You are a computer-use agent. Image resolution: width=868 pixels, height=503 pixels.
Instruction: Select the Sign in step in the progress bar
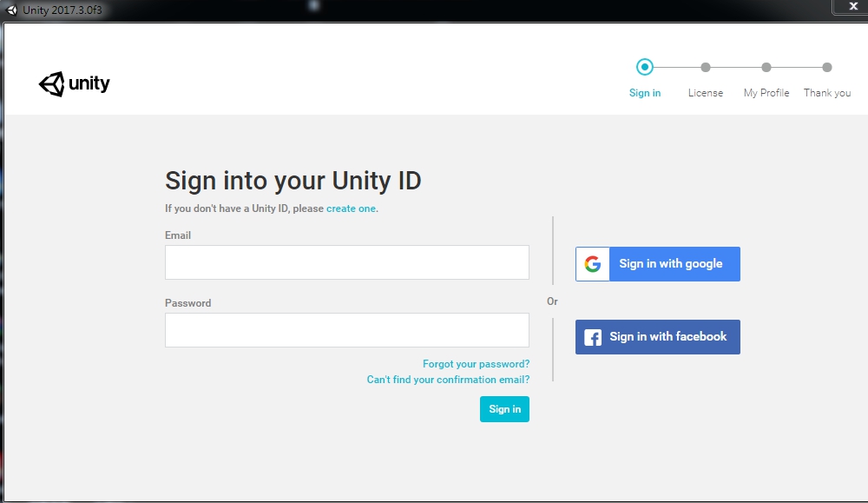pyautogui.click(x=645, y=93)
